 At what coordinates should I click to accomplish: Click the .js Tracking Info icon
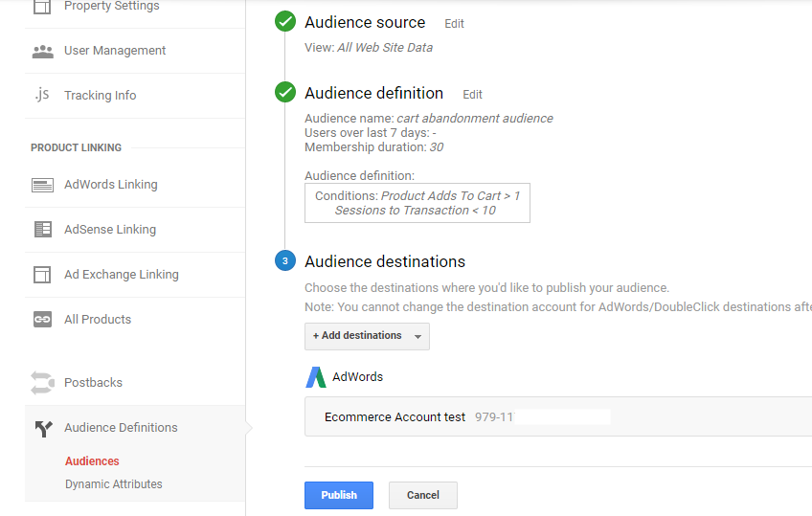point(42,95)
